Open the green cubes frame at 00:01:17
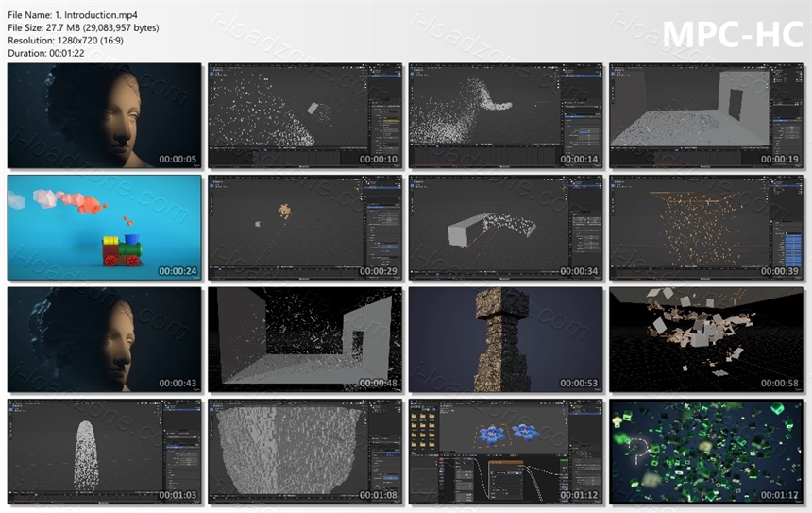Viewport: 812px width, 513px height. (706, 452)
